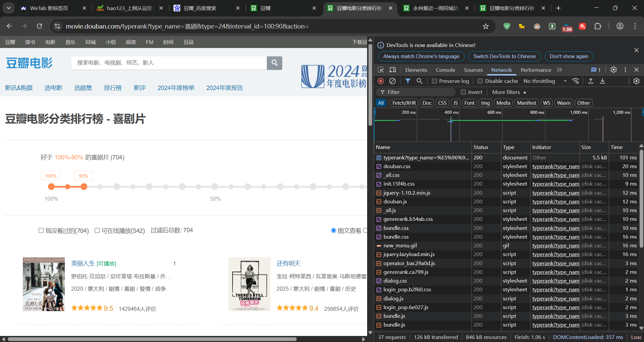Viewport: 644px width, 342px height.
Task: Open 选电影 navigation menu item
Action: 53,88
